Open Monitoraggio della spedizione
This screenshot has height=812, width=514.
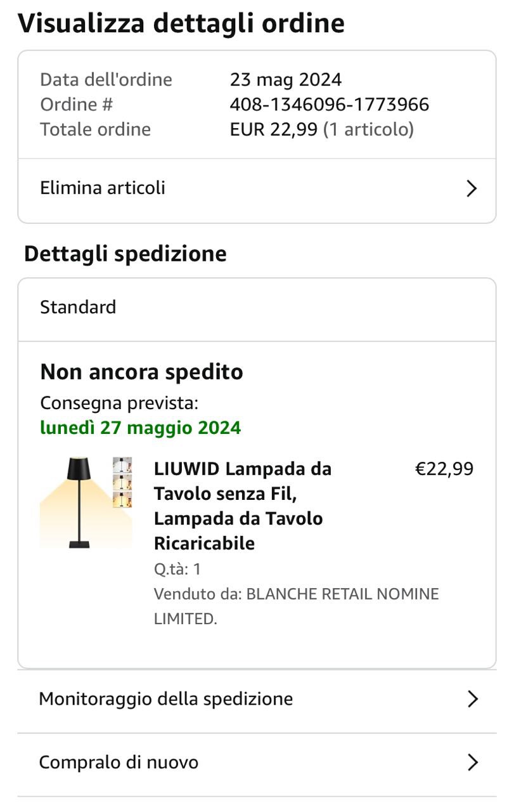point(166,699)
